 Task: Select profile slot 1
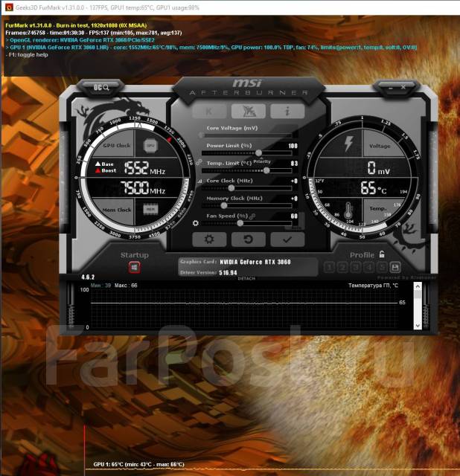tap(329, 267)
